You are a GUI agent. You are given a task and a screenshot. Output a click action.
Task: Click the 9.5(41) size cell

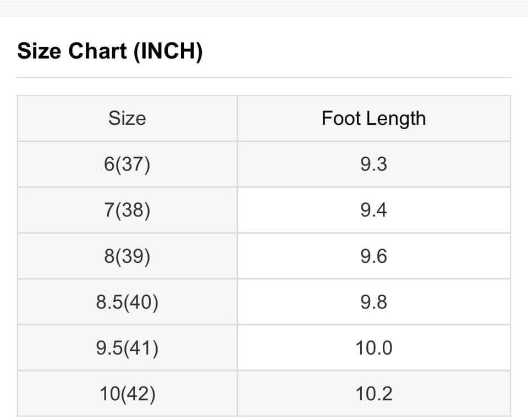(x=127, y=348)
